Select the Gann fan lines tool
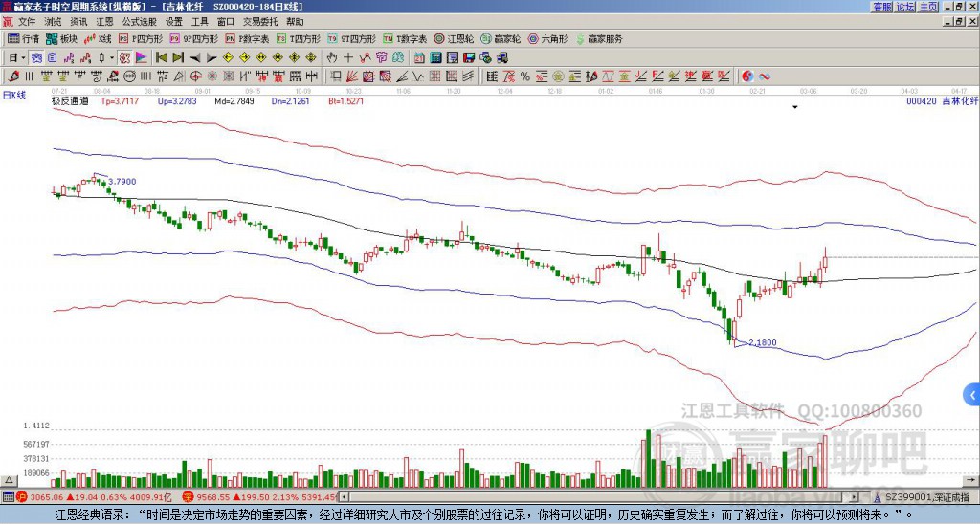This screenshot has width=980, height=524. click(x=352, y=76)
